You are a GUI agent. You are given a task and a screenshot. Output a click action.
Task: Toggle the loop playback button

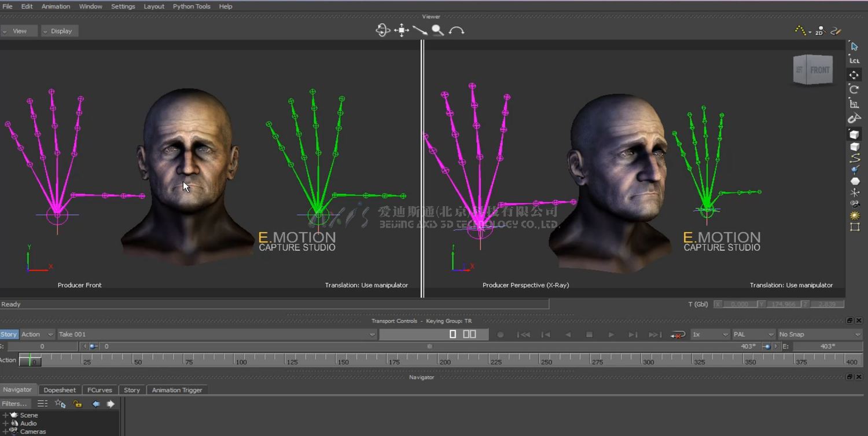click(x=678, y=335)
